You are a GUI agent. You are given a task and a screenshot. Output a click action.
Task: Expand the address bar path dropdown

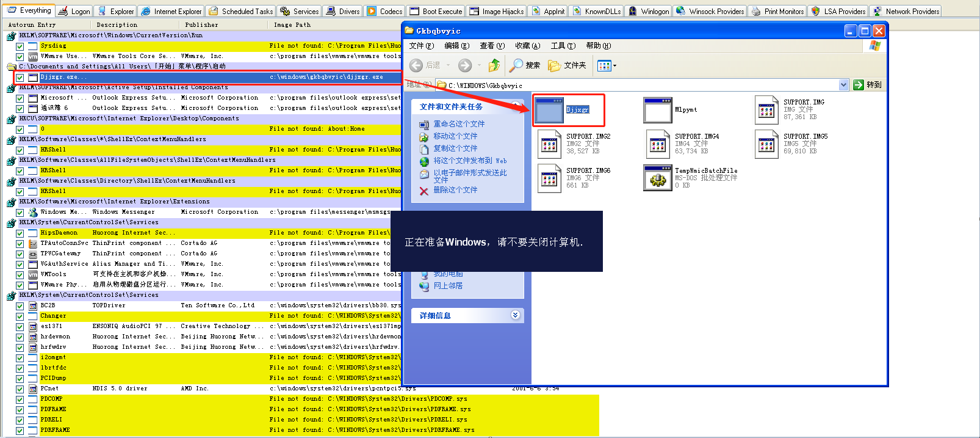843,85
